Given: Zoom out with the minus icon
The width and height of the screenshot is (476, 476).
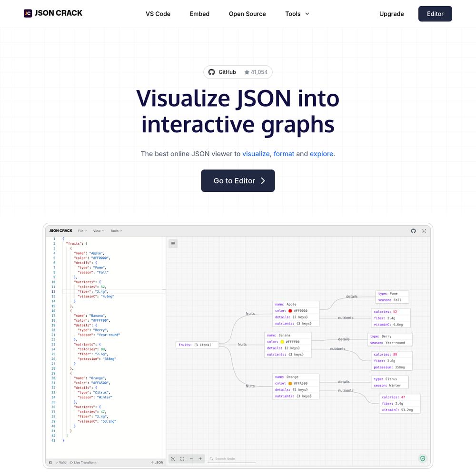Looking at the screenshot, I should [x=191, y=459].
